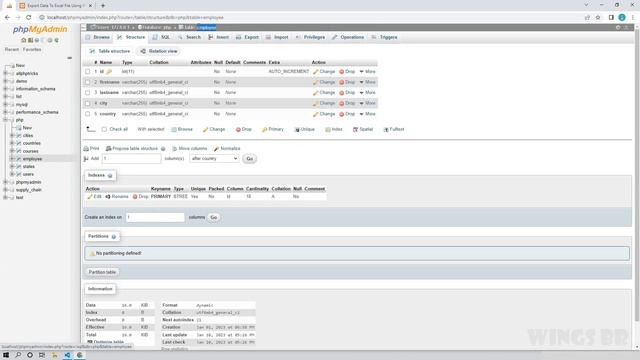Open the Import tab
This screenshot has width=640, height=360.
[x=277, y=37]
